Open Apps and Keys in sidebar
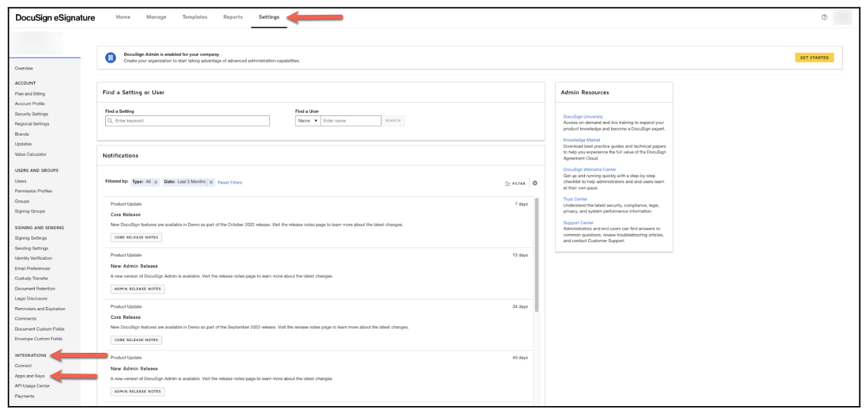The height and width of the screenshot is (416, 868). point(30,376)
